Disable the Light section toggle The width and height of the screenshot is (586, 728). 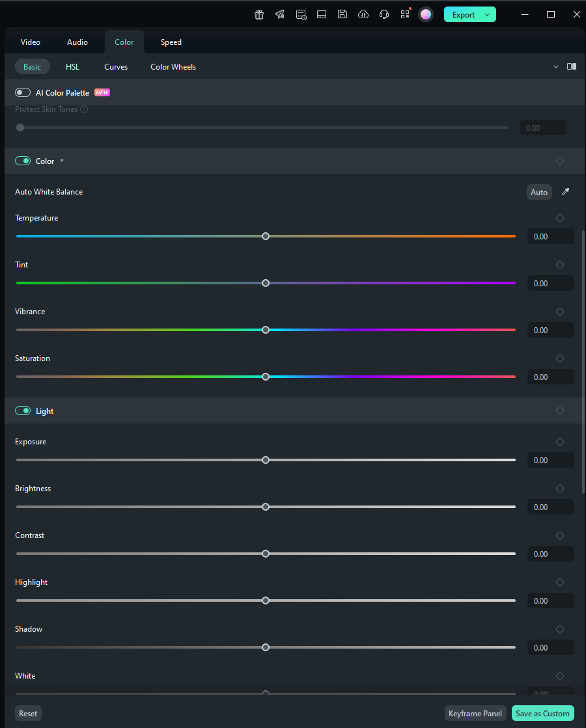pyautogui.click(x=23, y=411)
